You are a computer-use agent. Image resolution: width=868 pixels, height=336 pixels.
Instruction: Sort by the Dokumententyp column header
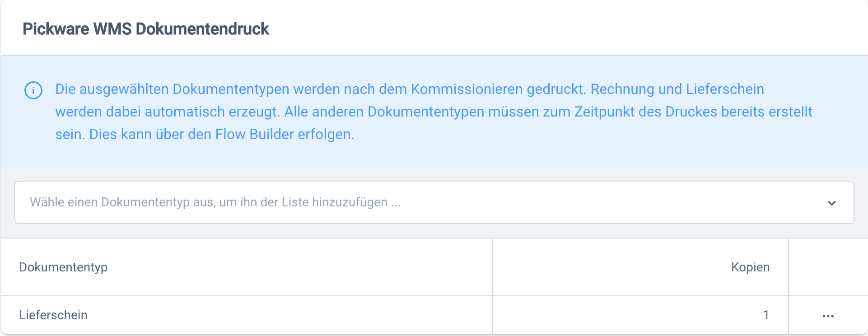(x=63, y=267)
